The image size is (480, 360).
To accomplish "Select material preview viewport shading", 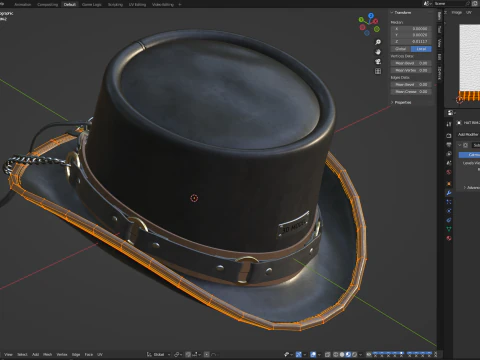I will click(x=348, y=354).
